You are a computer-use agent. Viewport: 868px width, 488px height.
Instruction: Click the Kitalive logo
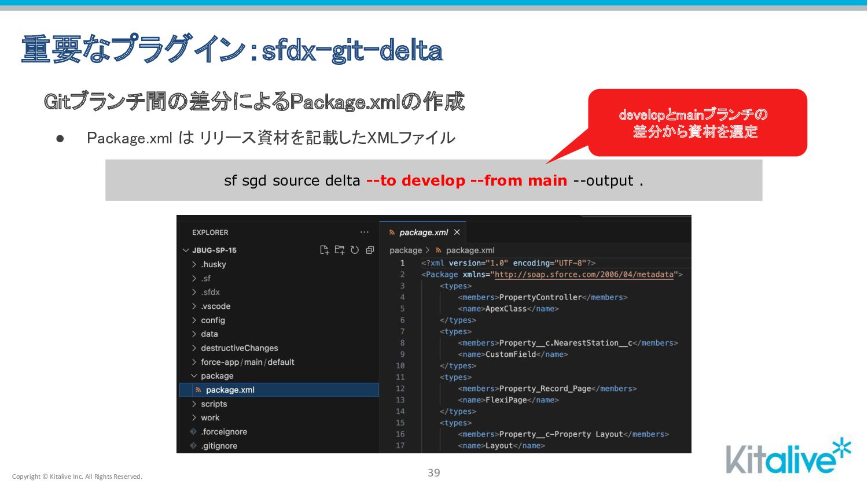(789, 456)
